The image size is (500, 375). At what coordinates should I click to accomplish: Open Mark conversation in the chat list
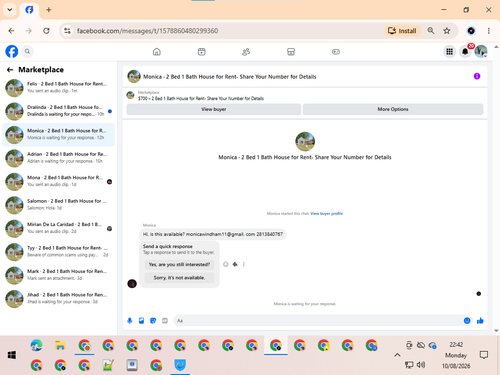58,275
